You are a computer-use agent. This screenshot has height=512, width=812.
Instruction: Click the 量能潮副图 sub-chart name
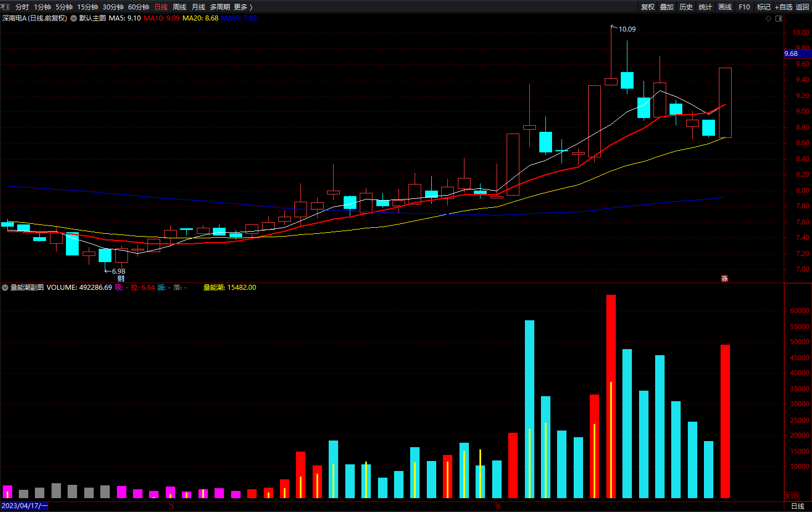point(27,288)
